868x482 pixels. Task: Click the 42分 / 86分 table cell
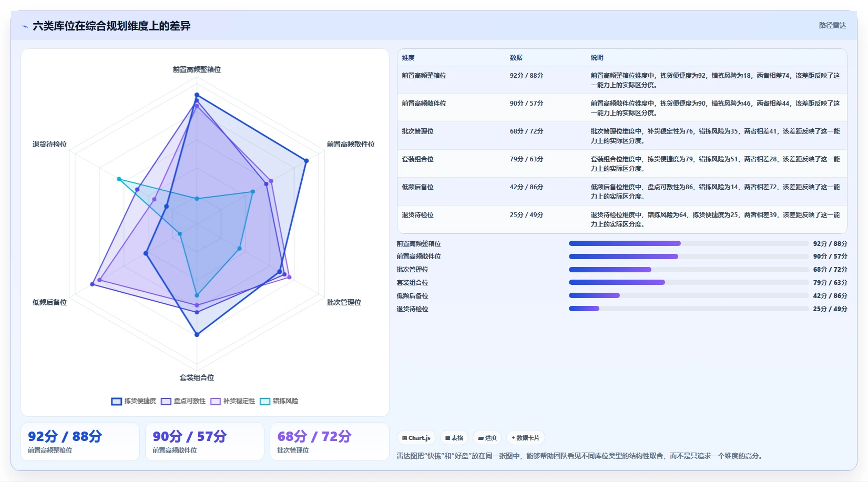(x=526, y=187)
